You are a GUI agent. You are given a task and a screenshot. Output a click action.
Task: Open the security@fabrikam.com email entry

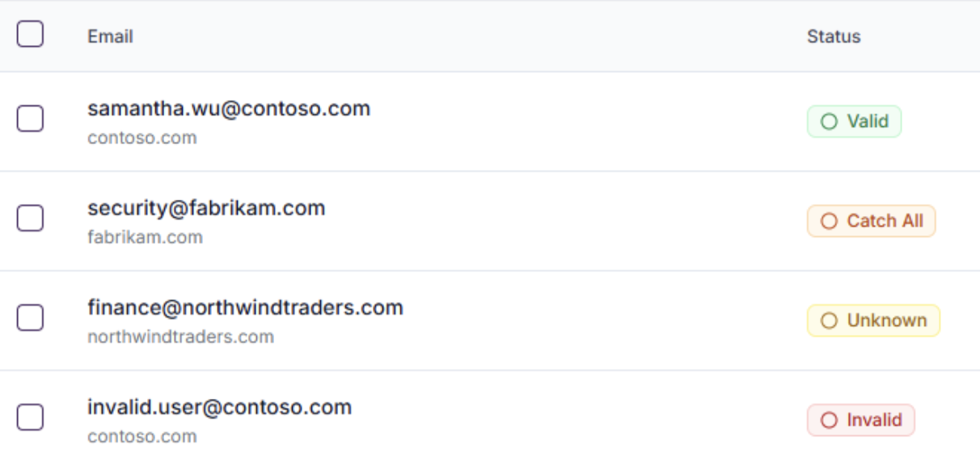coord(206,208)
